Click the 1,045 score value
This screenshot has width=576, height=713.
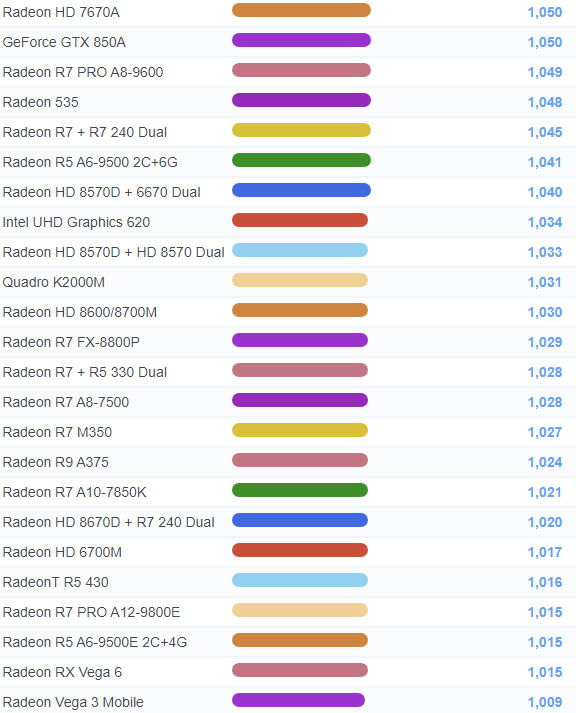[545, 132]
